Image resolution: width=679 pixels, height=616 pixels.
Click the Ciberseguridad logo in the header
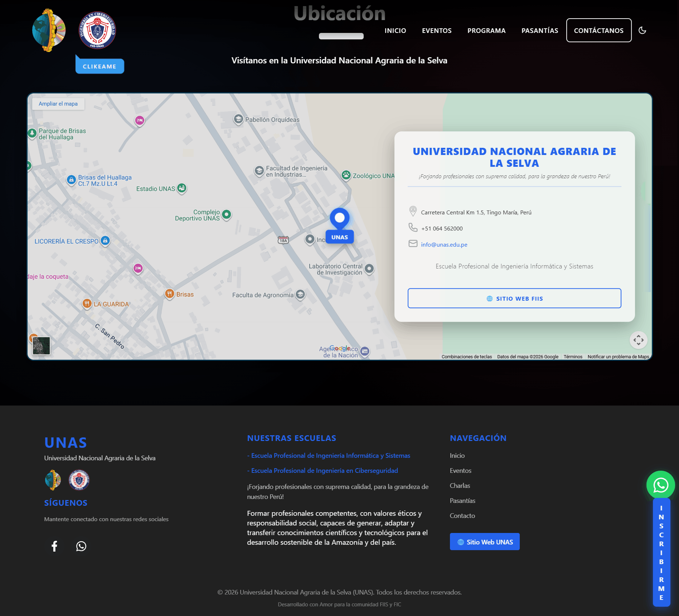[97, 30]
